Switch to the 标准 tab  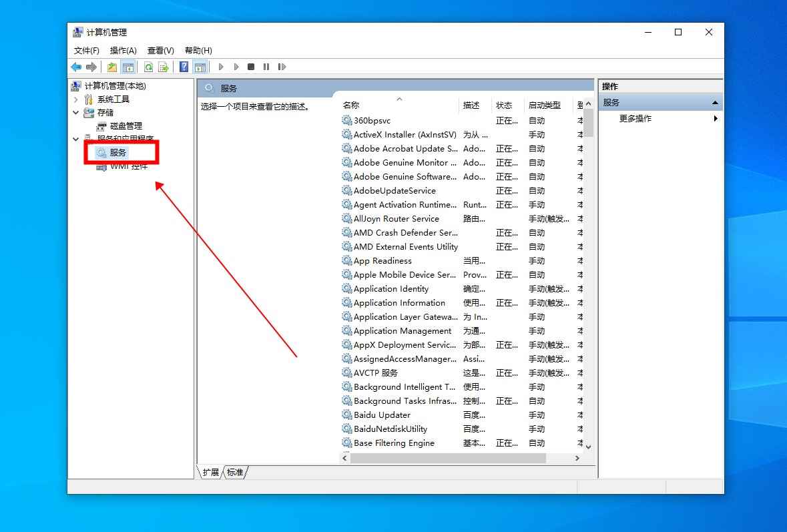pos(235,473)
